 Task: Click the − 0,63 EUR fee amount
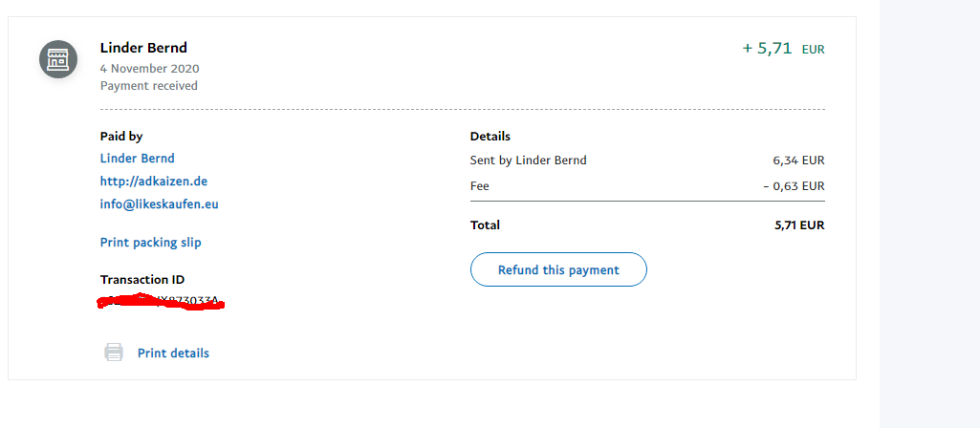click(793, 186)
